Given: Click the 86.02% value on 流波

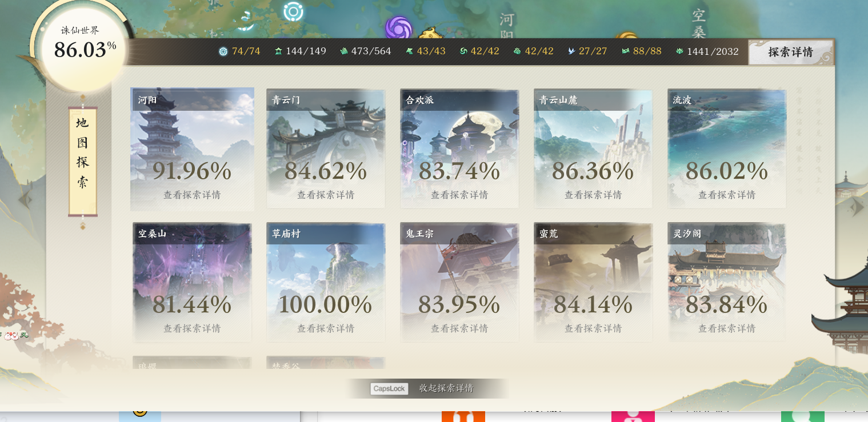Looking at the screenshot, I should 727,171.
